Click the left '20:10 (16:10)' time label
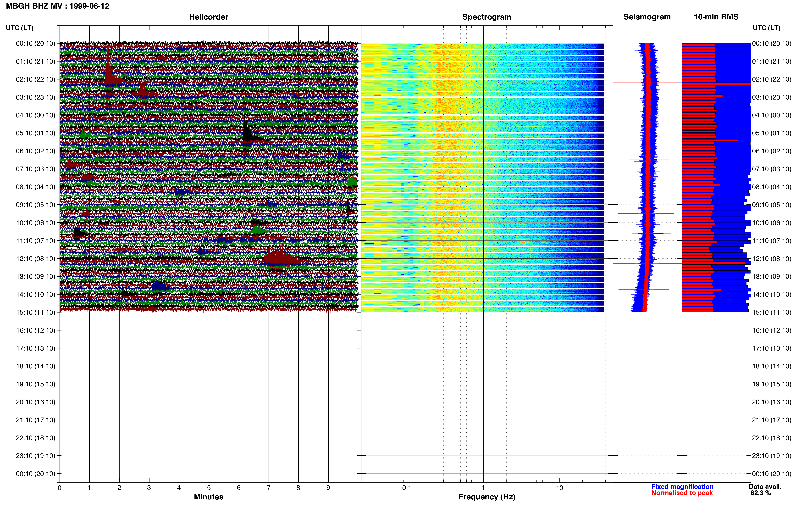The width and height of the screenshot is (812, 508). [x=36, y=402]
